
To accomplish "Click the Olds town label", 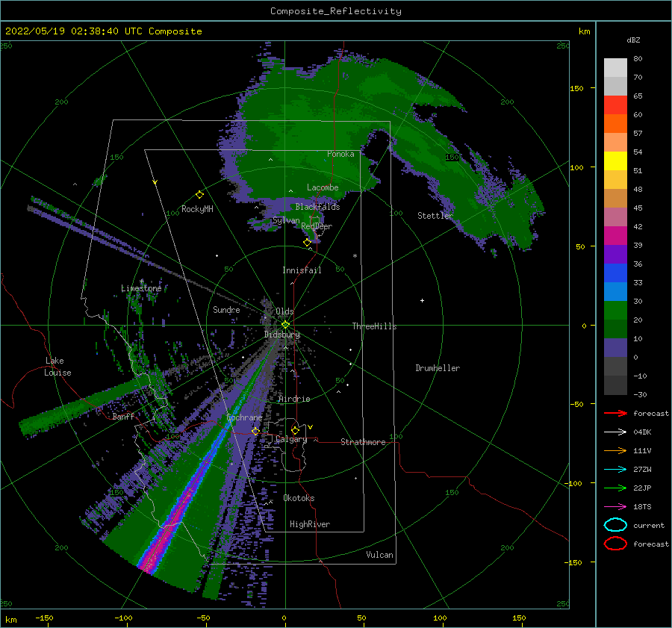I will pos(284,311).
